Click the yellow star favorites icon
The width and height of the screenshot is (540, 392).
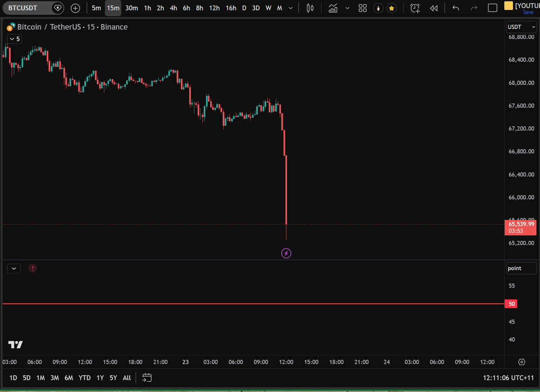coord(391,8)
